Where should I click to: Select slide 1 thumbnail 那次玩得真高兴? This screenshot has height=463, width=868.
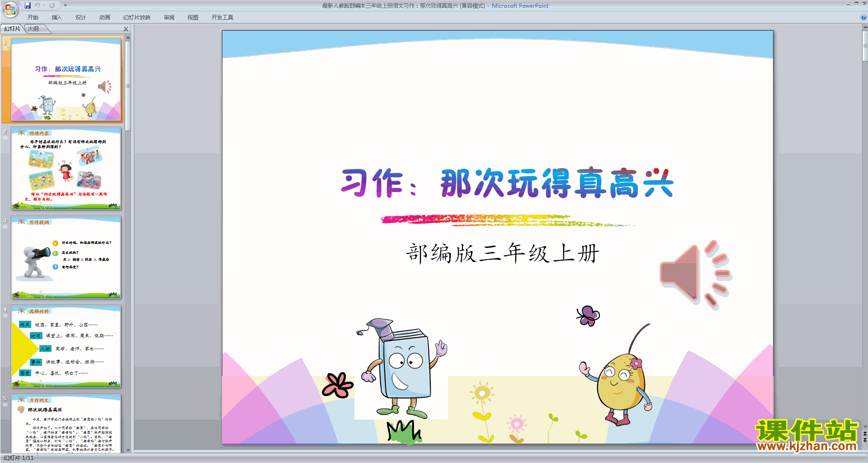[x=66, y=80]
